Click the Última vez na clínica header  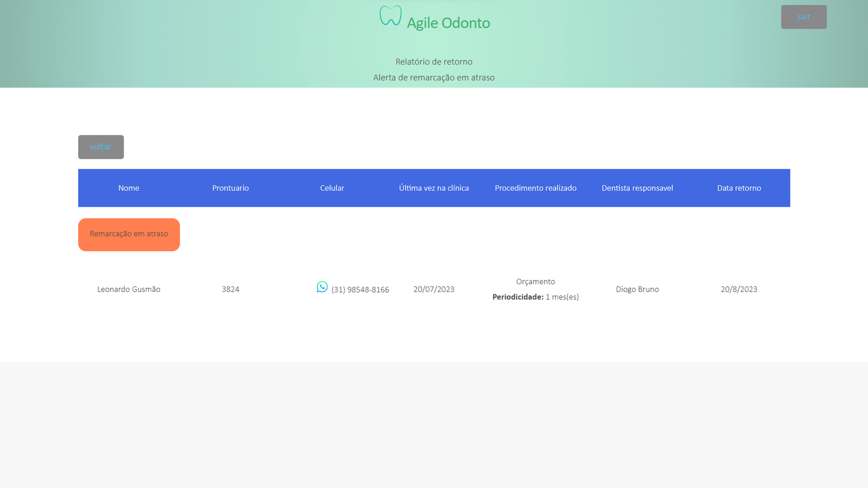(x=434, y=188)
